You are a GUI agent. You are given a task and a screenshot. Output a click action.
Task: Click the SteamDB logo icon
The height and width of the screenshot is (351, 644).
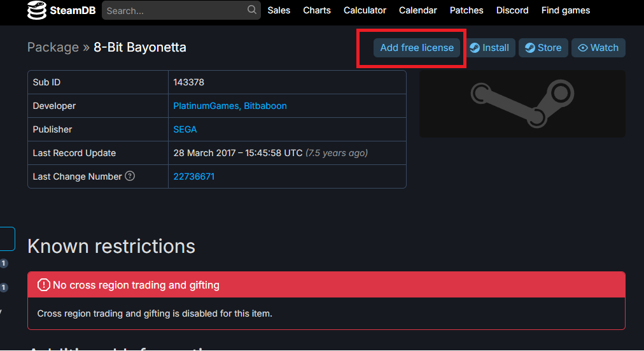click(36, 10)
